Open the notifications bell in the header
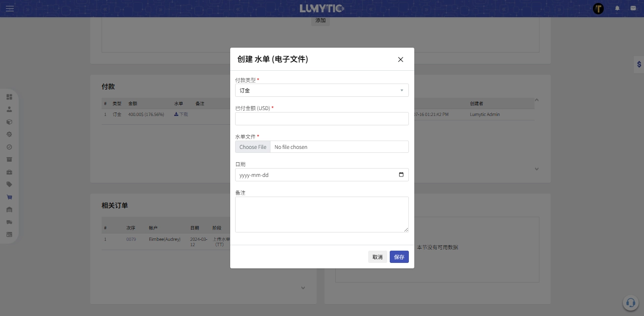The image size is (644, 316). [x=617, y=8]
